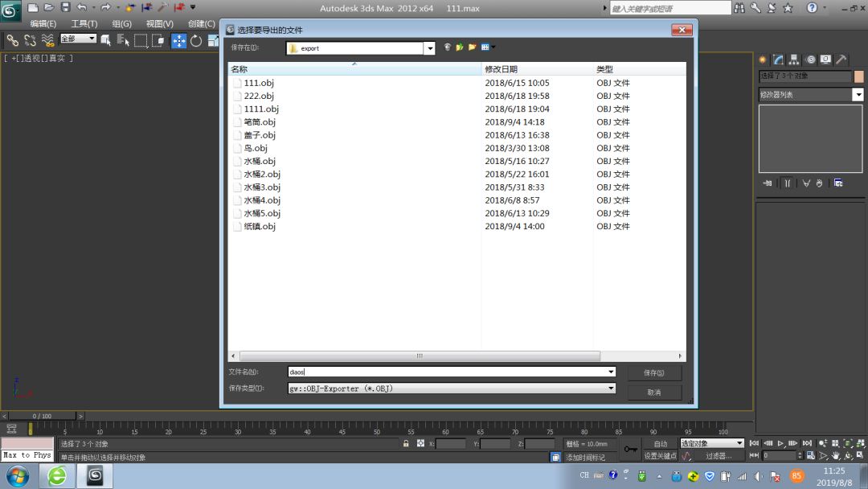Open the Utilities hammer panel tab
868x489 pixels.
(x=841, y=60)
